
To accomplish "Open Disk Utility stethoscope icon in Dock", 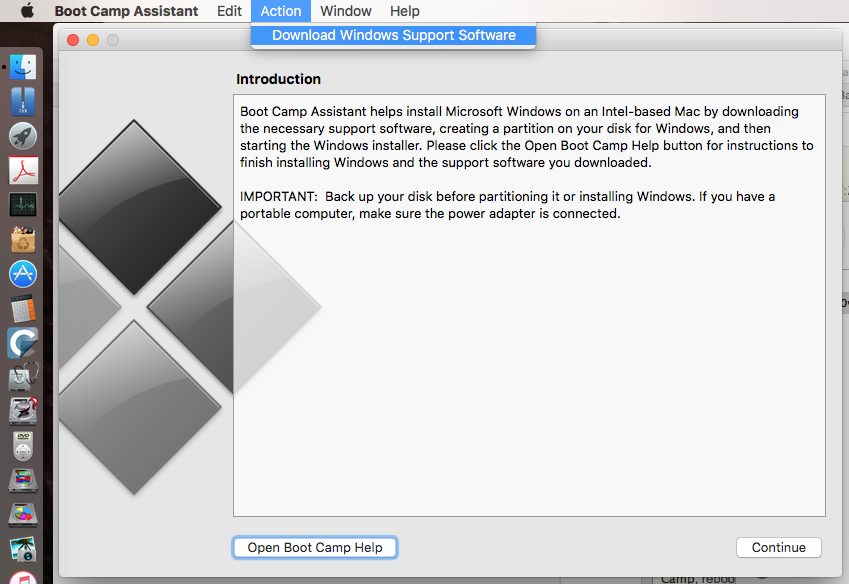I will 23,377.
